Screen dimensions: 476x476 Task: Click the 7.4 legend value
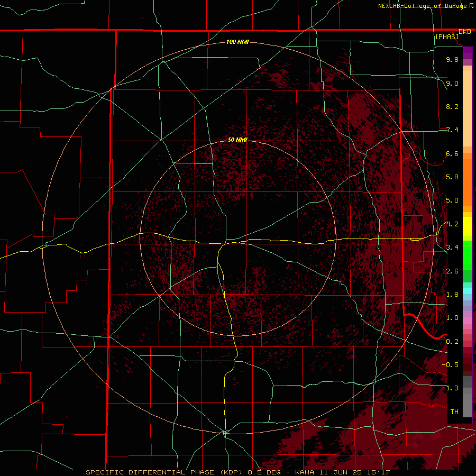452,130
